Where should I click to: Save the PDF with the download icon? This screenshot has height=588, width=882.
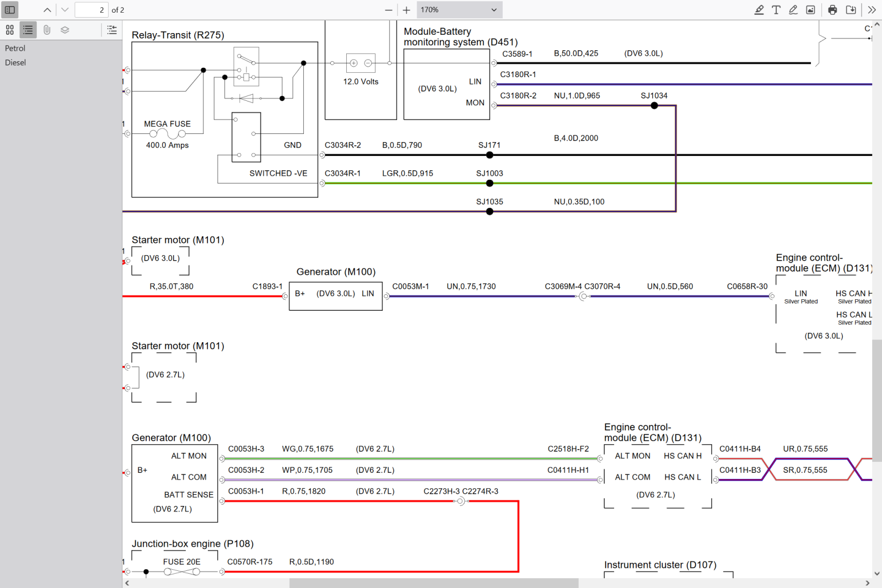pyautogui.click(x=851, y=10)
